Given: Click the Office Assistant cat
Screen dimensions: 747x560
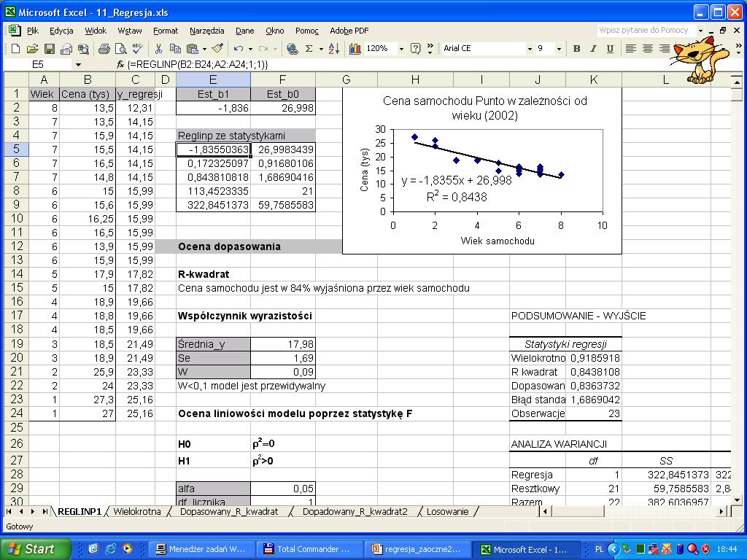Looking at the screenshot, I should click(x=698, y=60).
